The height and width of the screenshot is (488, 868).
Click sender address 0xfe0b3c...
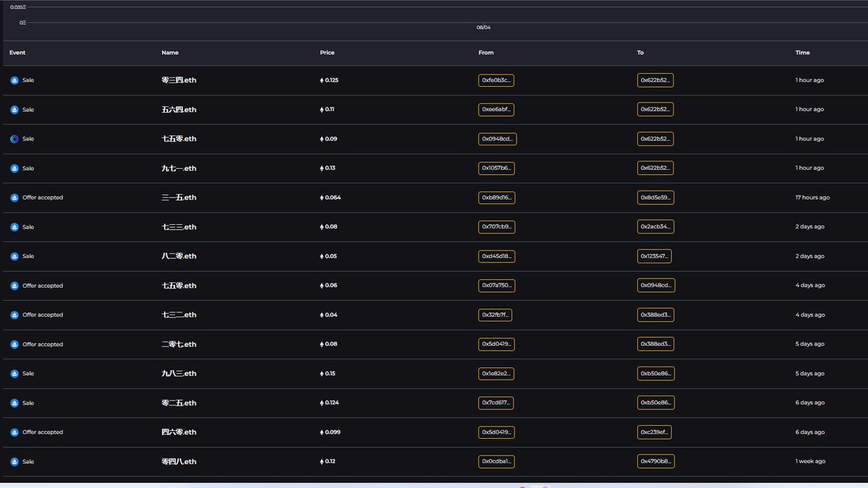tap(496, 80)
